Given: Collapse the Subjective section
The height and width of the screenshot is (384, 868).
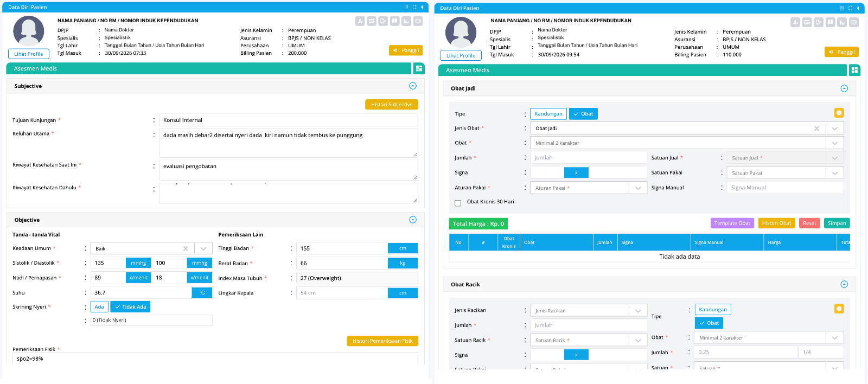Looking at the screenshot, I should pyautogui.click(x=413, y=86).
